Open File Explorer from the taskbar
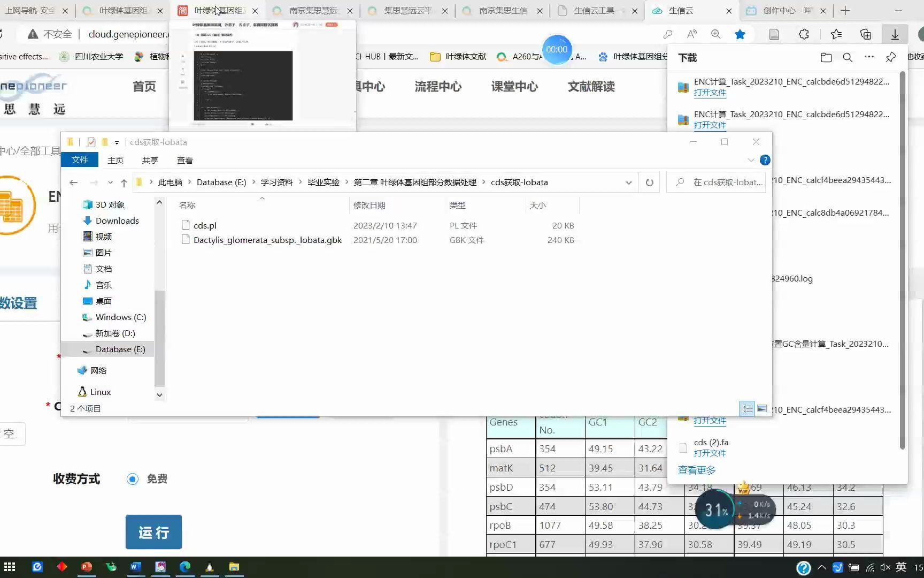Image resolution: width=924 pixels, height=578 pixels. coord(234,567)
